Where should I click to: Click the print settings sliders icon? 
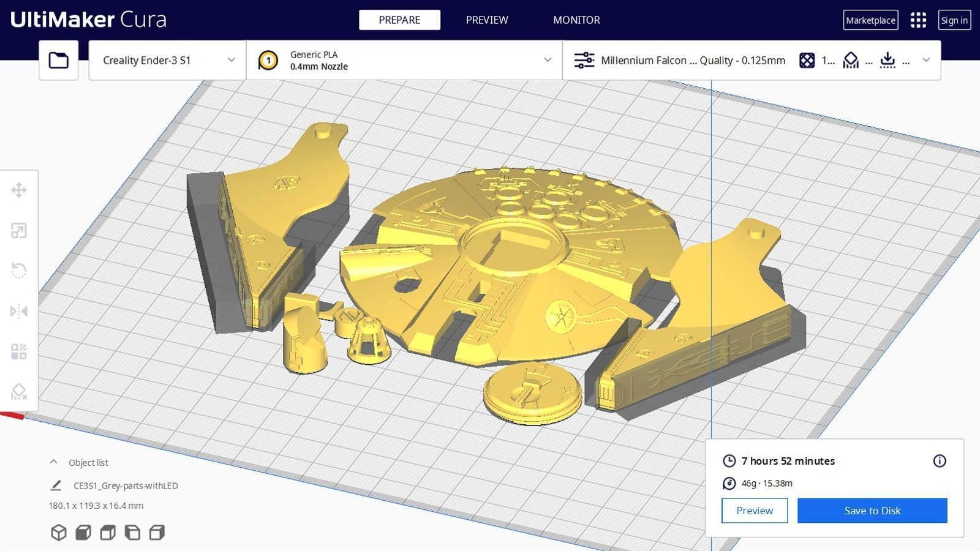coord(584,60)
